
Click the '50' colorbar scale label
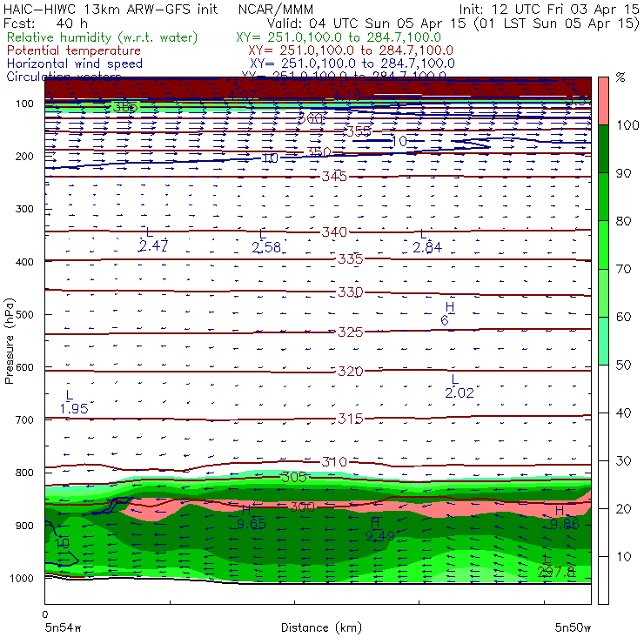pyautogui.click(x=624, y=366)
